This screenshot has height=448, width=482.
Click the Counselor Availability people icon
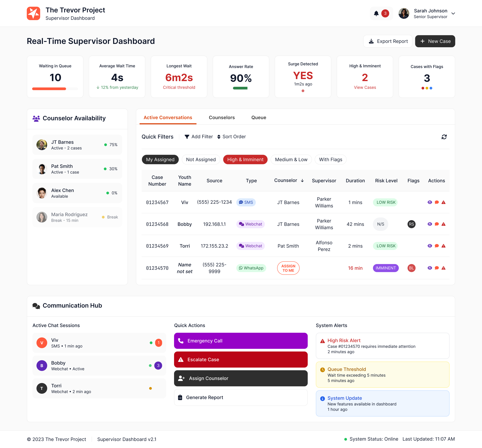(36, 118)
